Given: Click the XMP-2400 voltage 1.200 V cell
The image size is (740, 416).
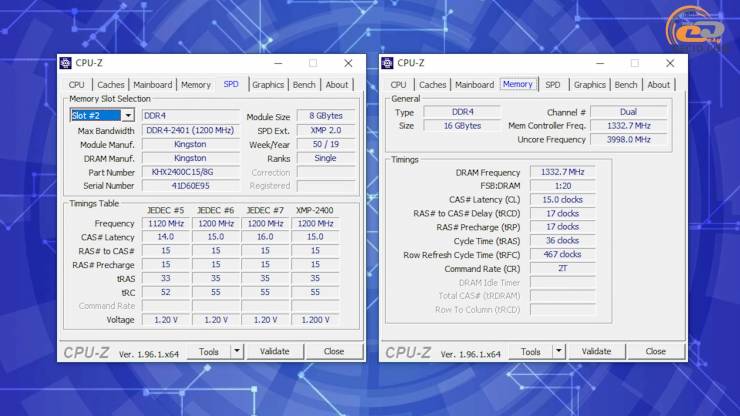Looking at the screenshot, I should (x=315, y=320).
